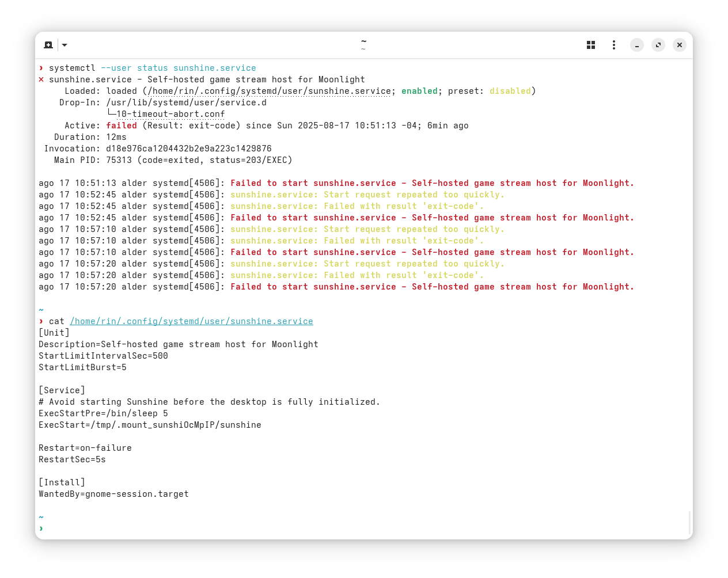
Task: Click the 10:57:20 'Failed with result' log line
Action: tap(261, 275)
